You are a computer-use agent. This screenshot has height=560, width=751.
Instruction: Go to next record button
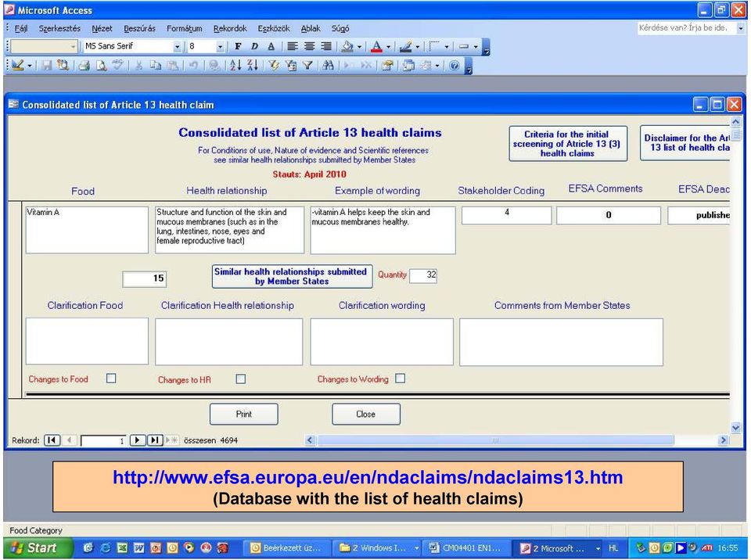(x=138, y=440)
